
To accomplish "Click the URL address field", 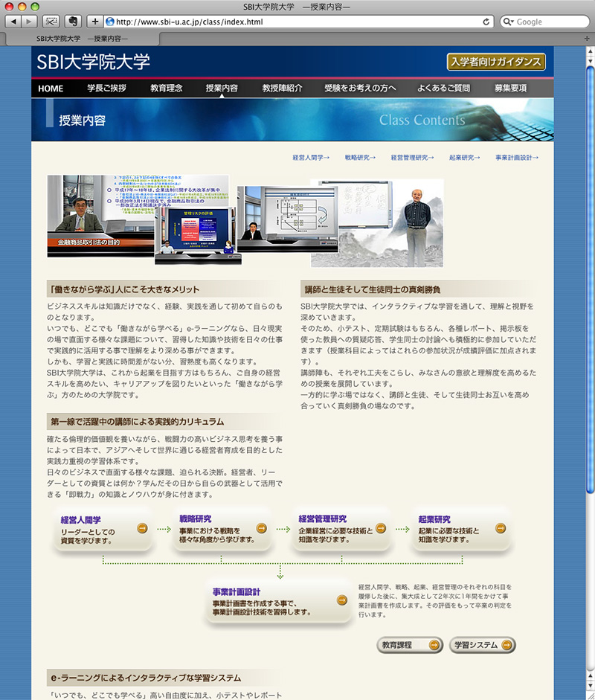I will coord(298,22).
